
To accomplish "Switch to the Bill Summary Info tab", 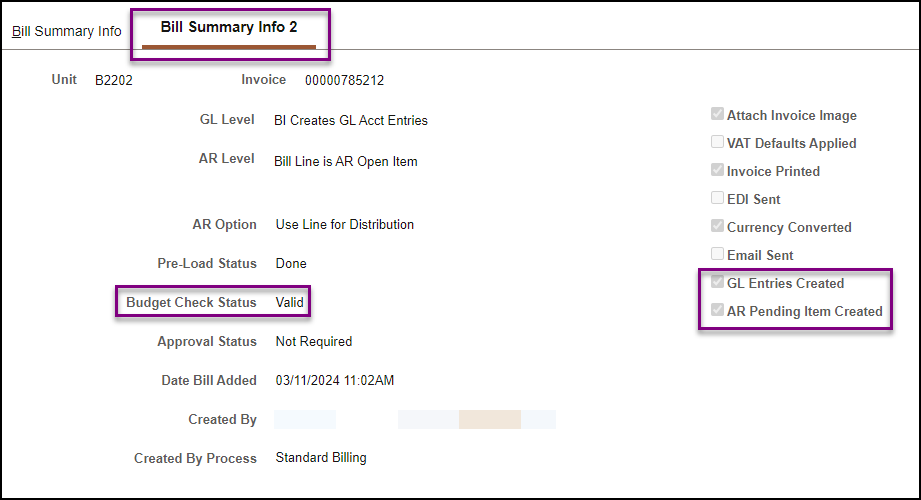I will coord(67,31).
